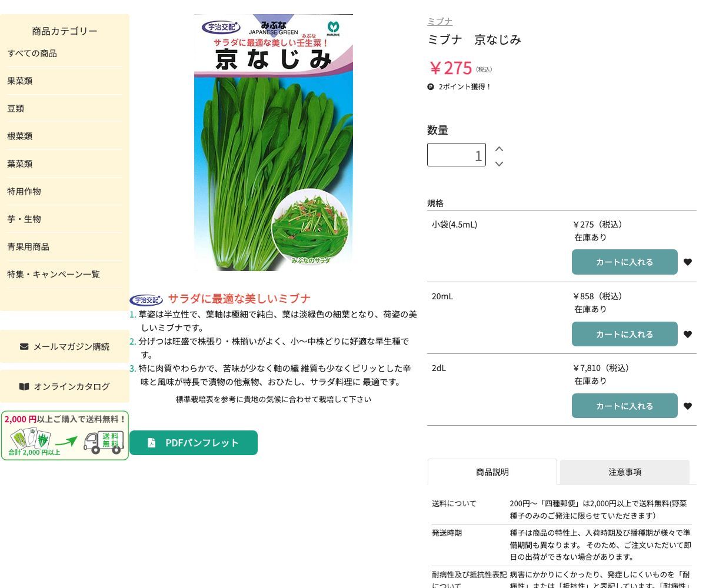This screenshot has width=706, height=588.
Task: Toggle favorite heart for the 20mL size
Action: pos(688,334)
